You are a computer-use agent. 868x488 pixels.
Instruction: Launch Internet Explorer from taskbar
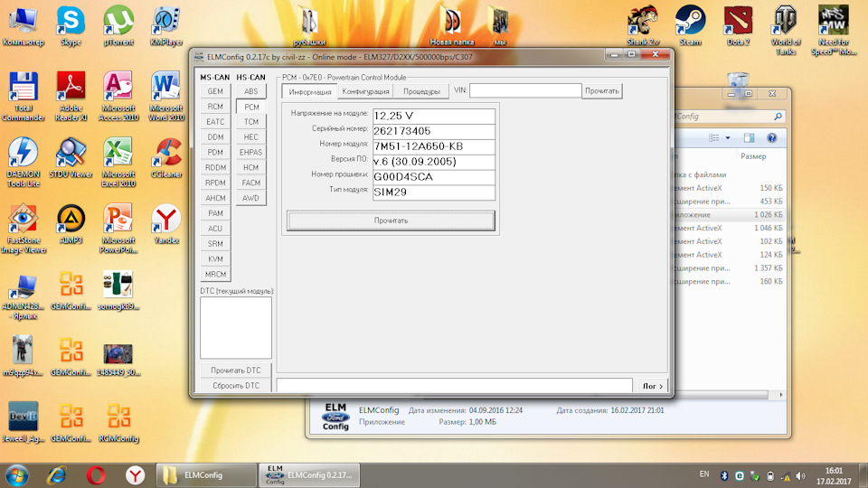(x=56, y=475)
